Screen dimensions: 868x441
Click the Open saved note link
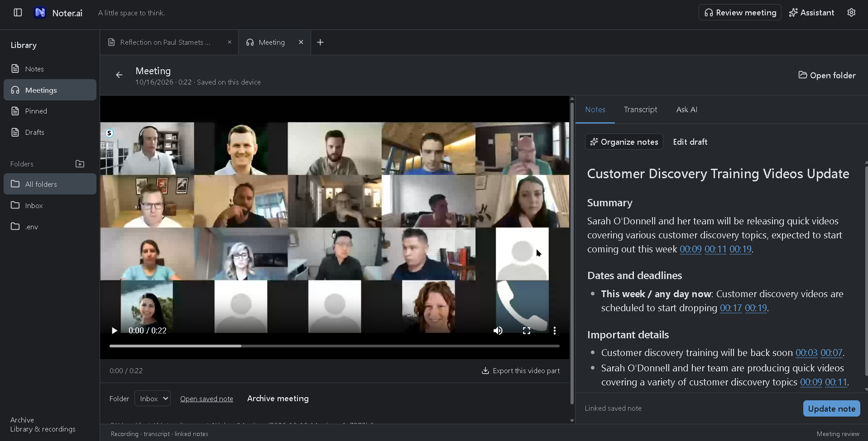(206, 398)
